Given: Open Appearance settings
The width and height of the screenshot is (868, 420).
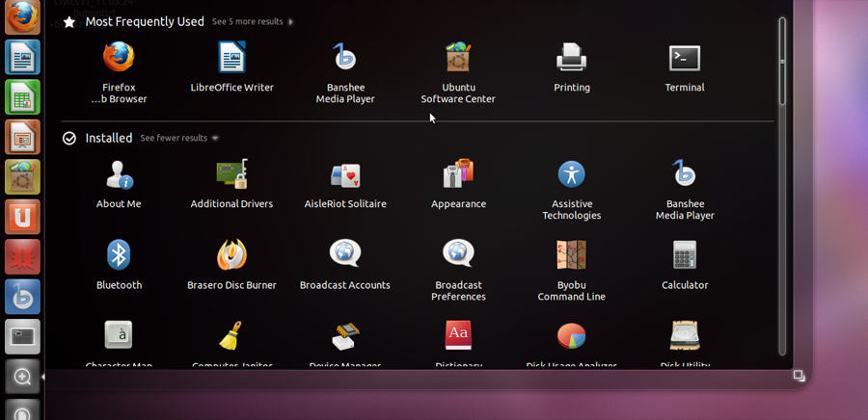Looking at the screenshot, I should tap(458, 183).
